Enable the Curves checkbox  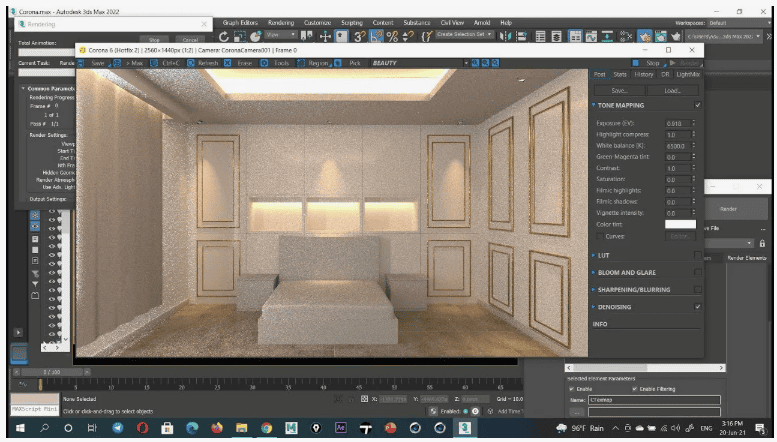coord(600,236)
